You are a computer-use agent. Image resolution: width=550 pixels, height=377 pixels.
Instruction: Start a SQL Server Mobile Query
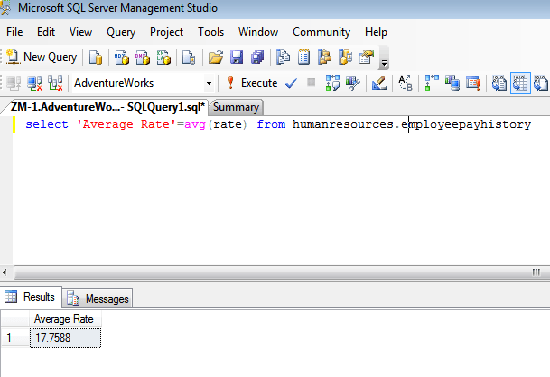(x=188, y=57)
